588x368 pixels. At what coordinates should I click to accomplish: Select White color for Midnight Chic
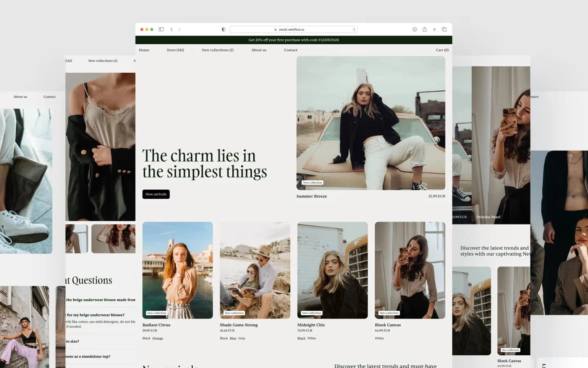(312, 339)
